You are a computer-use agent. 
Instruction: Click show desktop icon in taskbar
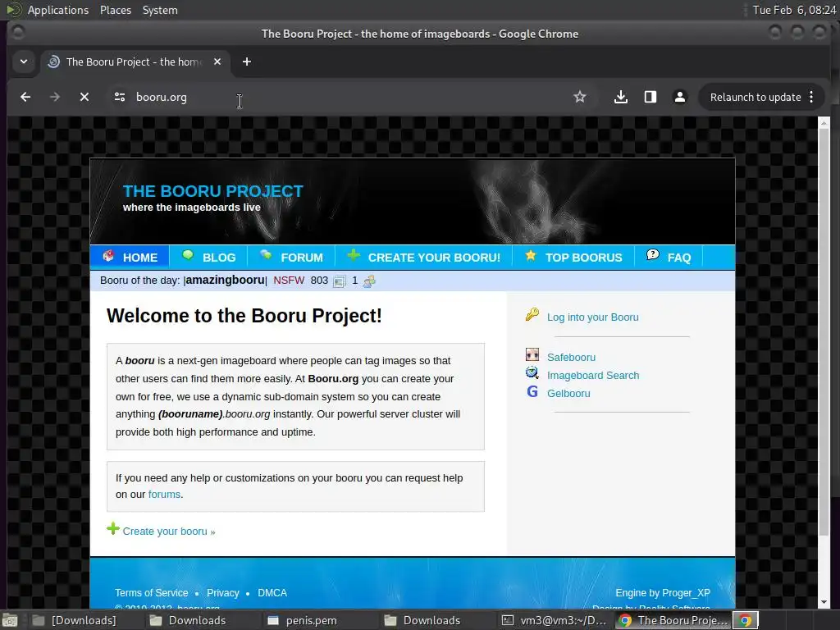tap(11, 620)
